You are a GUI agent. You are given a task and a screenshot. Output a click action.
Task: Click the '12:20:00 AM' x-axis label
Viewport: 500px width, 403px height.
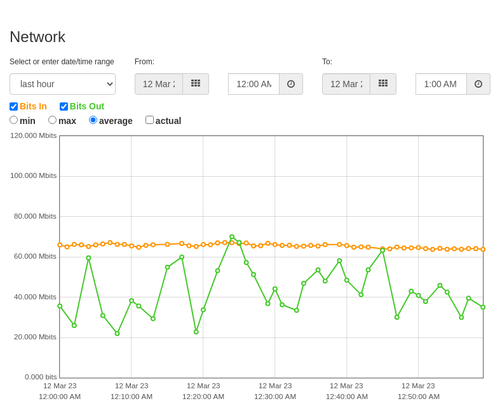(x=203, y=397)
